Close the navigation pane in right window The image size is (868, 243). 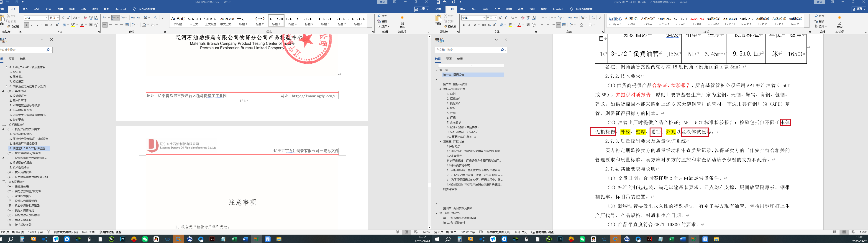pyautogui.click(x=506, y=40)
